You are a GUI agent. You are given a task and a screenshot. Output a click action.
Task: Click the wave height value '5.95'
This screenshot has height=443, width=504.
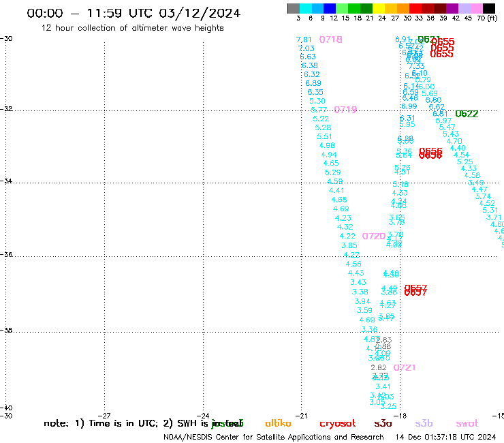pyautogui.click(x=407, y=124)
